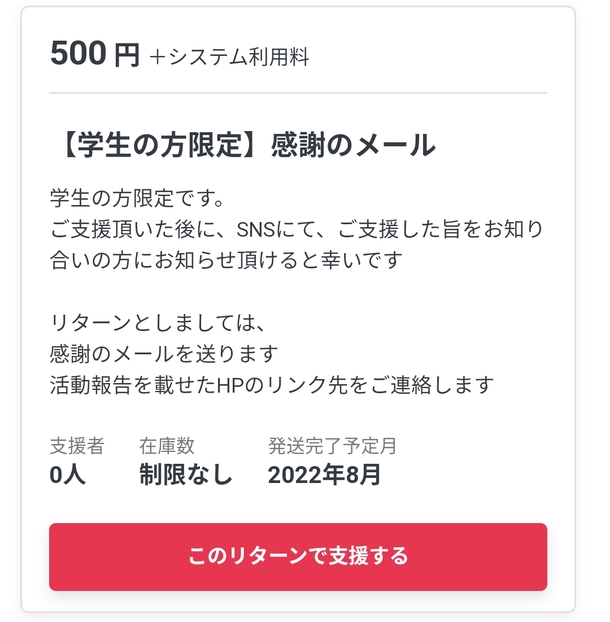
Task: Click the 支援者 label
Action: [76, 445]
